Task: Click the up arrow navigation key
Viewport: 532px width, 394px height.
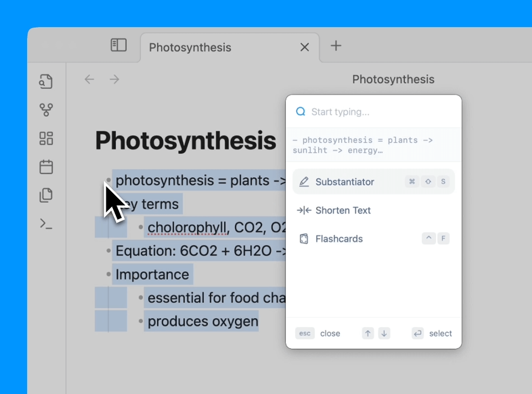Action: pyautogui.click(x=368, y=333)
